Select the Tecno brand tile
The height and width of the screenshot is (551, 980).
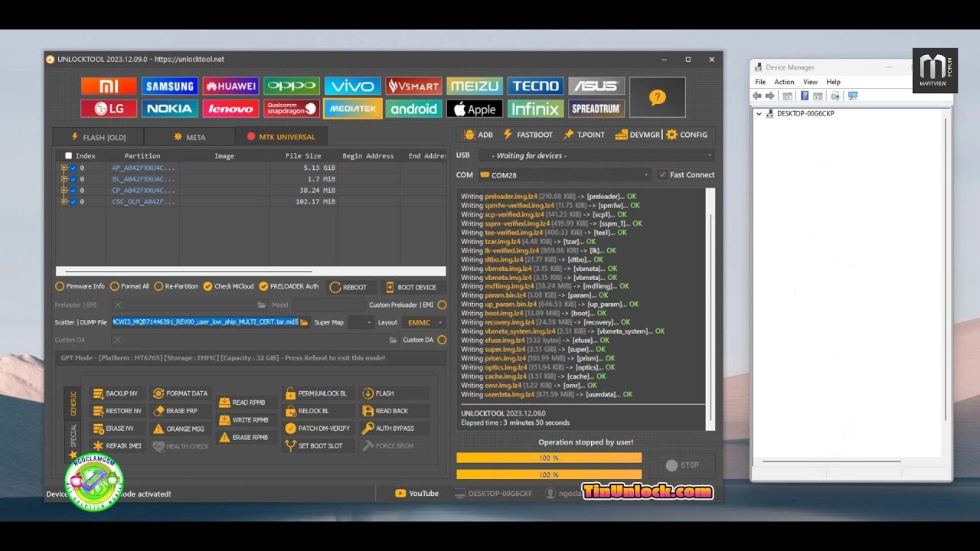(x=536, y=86)
